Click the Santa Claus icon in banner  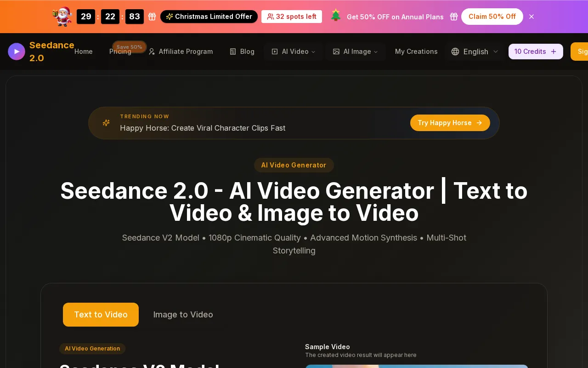62,17
